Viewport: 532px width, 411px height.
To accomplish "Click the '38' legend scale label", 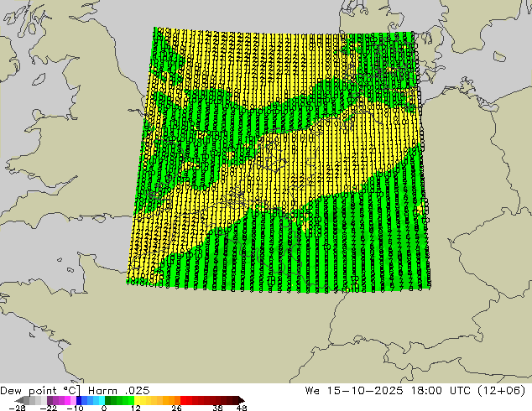I will 218,408.
